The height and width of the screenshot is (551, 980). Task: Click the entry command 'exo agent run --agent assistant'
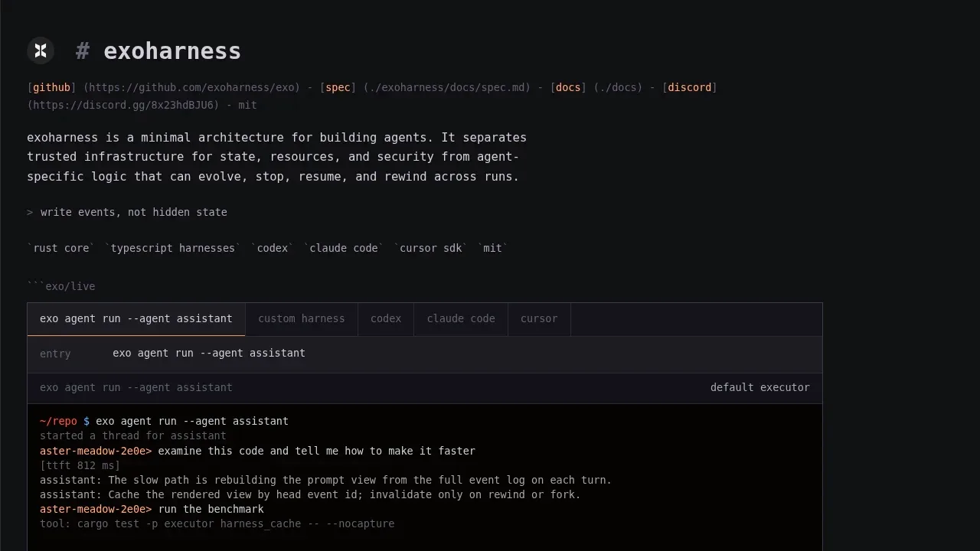[x=209, y=353]
